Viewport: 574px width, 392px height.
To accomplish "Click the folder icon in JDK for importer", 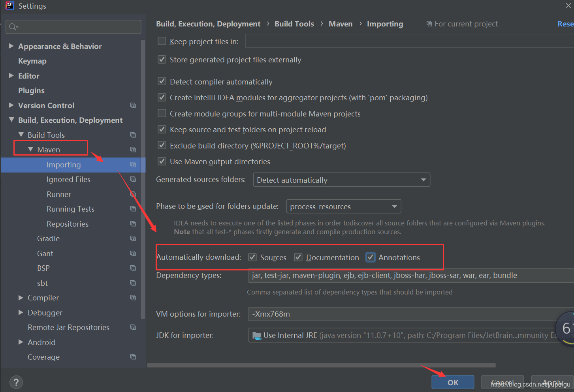I will pyautogui.click(x=257, y=336).
